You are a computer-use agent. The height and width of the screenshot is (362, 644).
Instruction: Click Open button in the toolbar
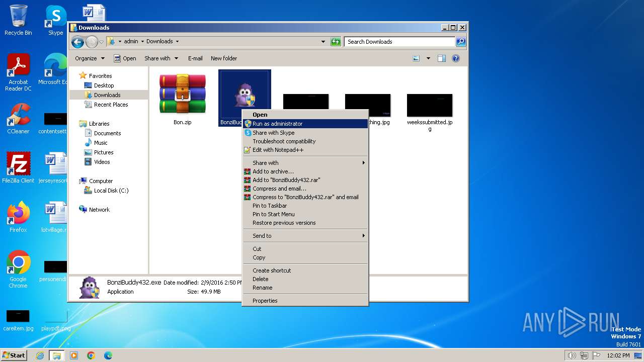coord(125,58)
